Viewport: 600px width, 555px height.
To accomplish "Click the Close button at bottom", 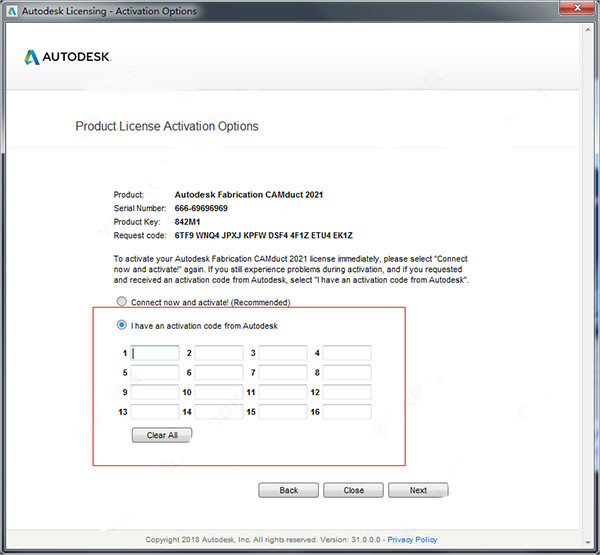I will click(x=353, y=490).
